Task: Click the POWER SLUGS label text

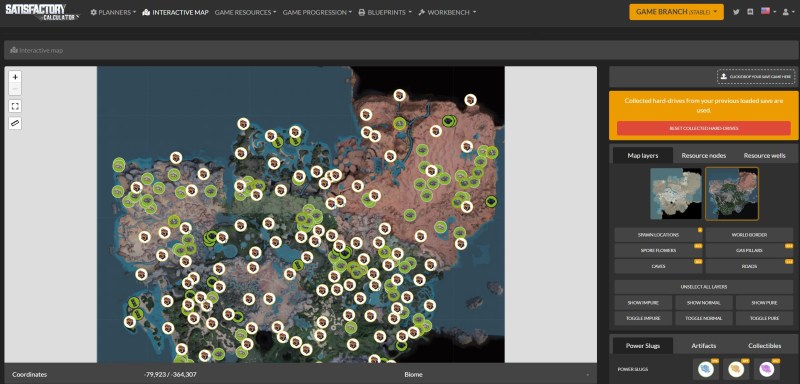Action: 632,369
